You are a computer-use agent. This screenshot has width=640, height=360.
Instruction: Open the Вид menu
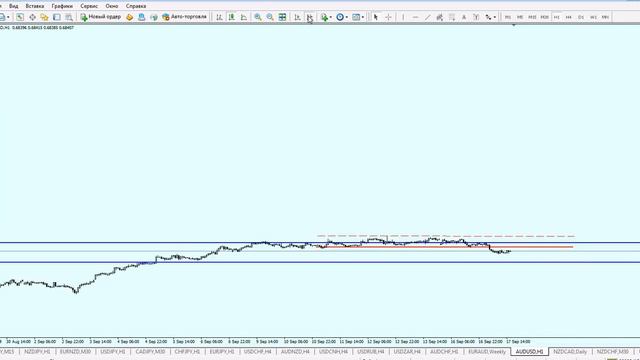click(x=13, y=6)
